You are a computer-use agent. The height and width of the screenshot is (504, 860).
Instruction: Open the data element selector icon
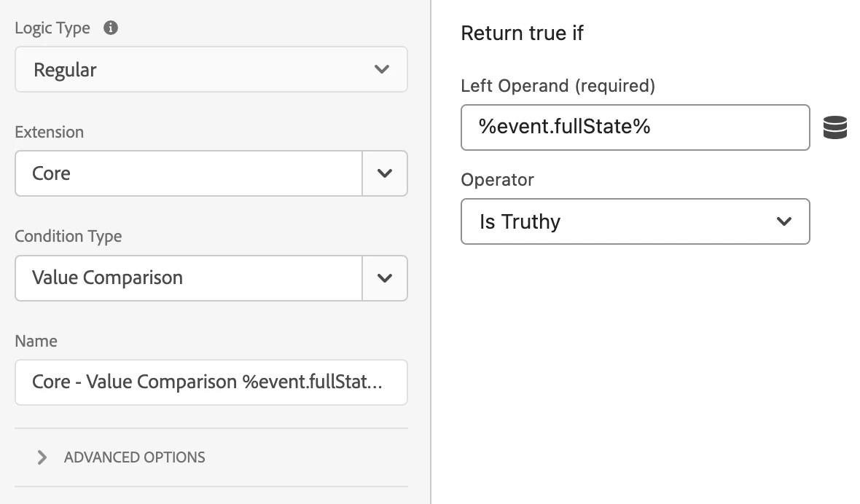tap(834, 127)
